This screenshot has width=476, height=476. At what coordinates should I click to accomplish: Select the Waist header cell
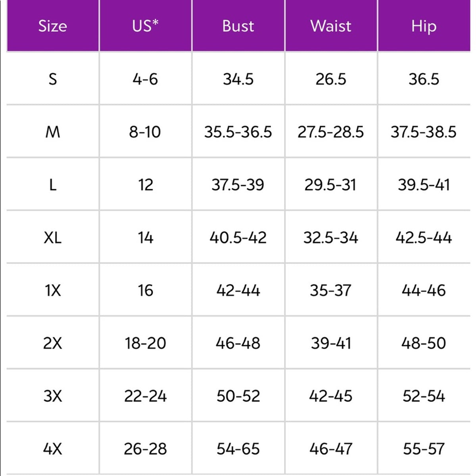pos(331,26)
